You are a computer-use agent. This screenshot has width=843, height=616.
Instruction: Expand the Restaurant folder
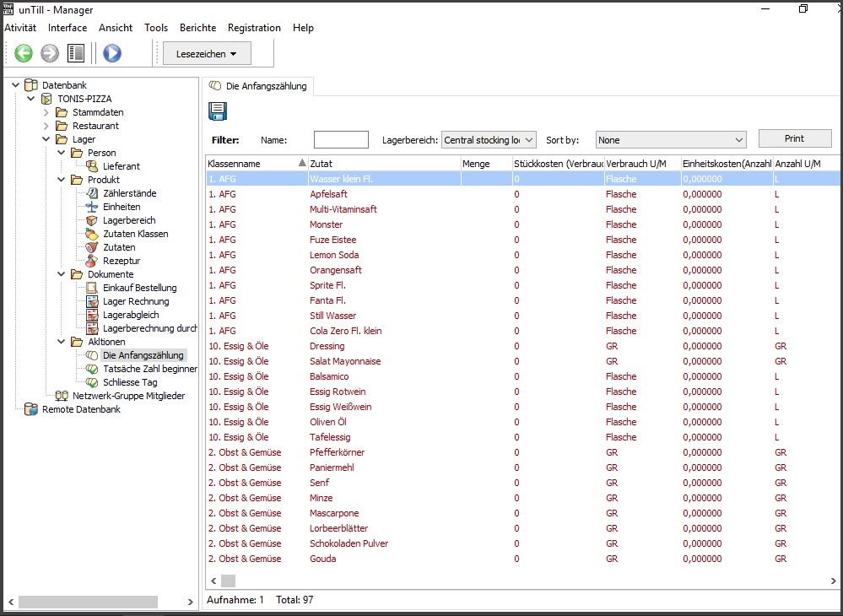click(x=46, y=126)
